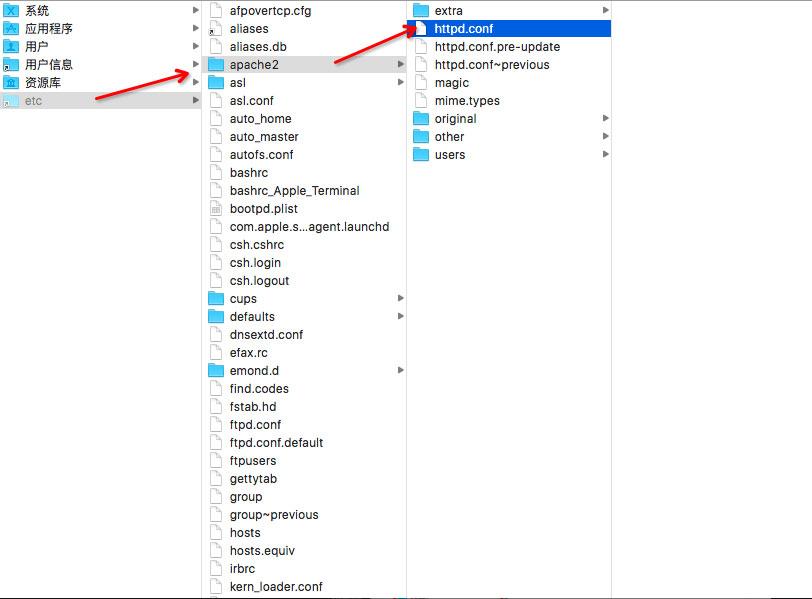Select the dnsextd.conf file name

(x=266, y=335)
